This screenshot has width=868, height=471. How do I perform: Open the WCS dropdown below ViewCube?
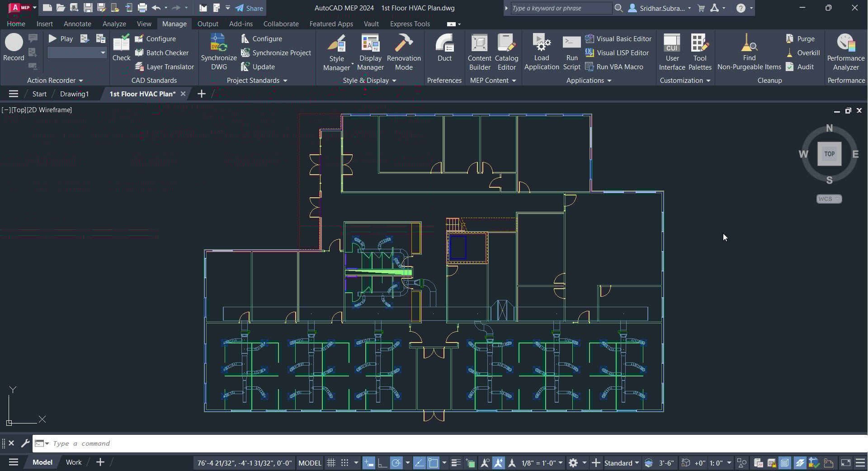point(829,199)
